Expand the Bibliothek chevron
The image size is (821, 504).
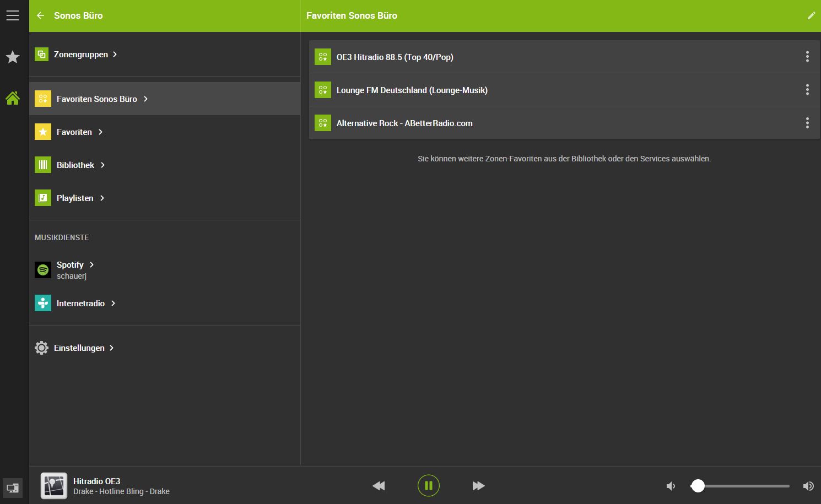point(102,165)
